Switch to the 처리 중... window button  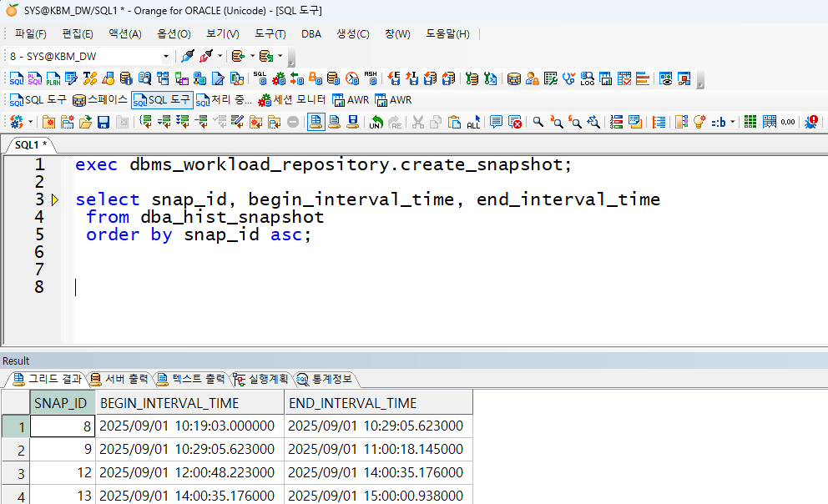(224, 100)
